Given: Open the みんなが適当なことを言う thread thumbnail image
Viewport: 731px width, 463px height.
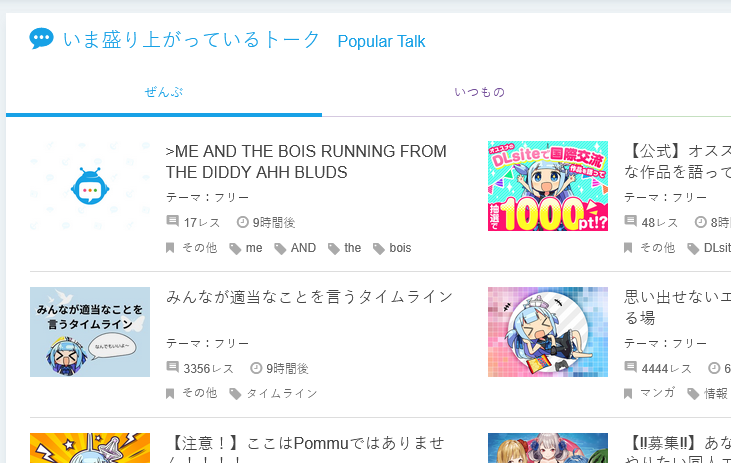Looking at the screenshot, I should 90,332.
